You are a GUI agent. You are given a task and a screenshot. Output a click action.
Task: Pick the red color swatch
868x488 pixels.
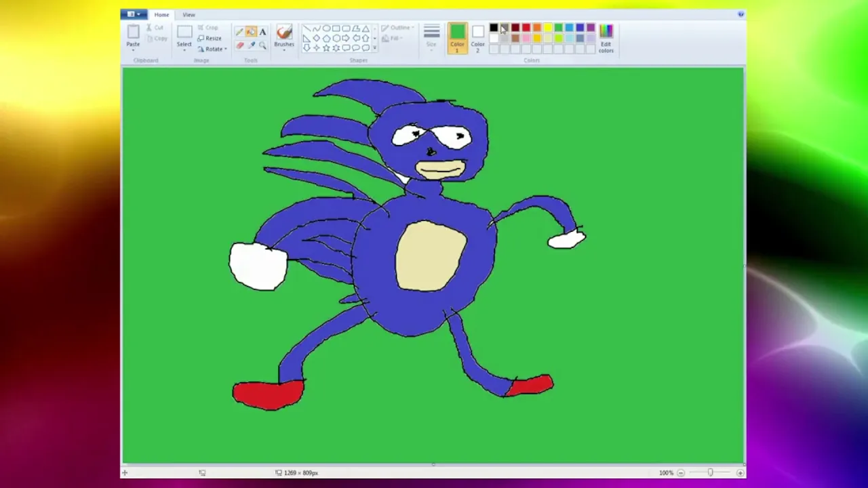click(526, 28)
